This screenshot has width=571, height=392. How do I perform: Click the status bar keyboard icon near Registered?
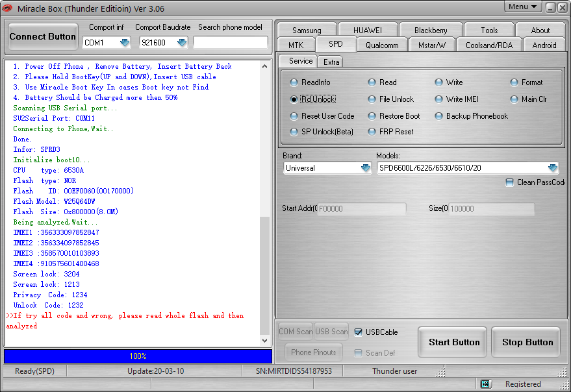485,384
